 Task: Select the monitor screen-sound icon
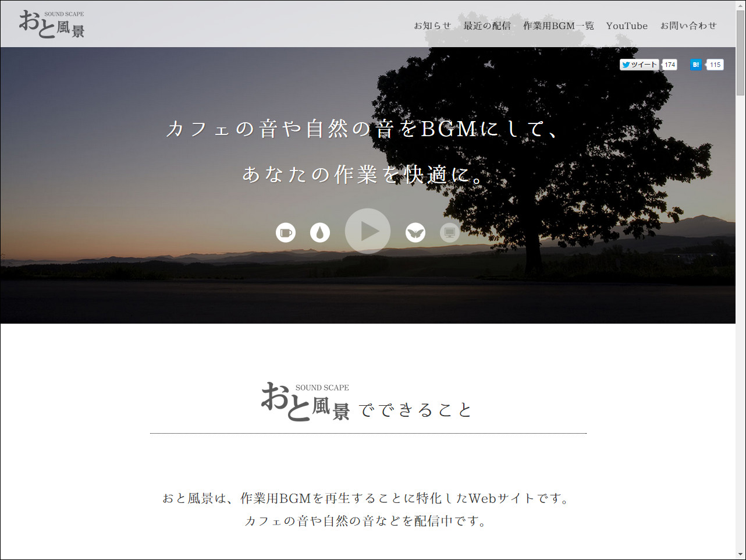[x=449, y=232]
